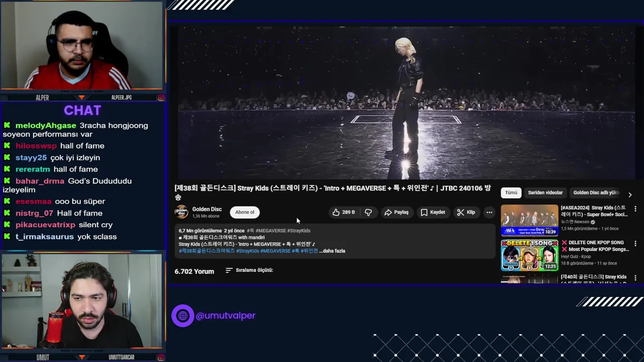Viewport: 644px width, 362px height.
Task: Click the 1,36 Mn abone subscriber count
Action: (x=206, y=216)
